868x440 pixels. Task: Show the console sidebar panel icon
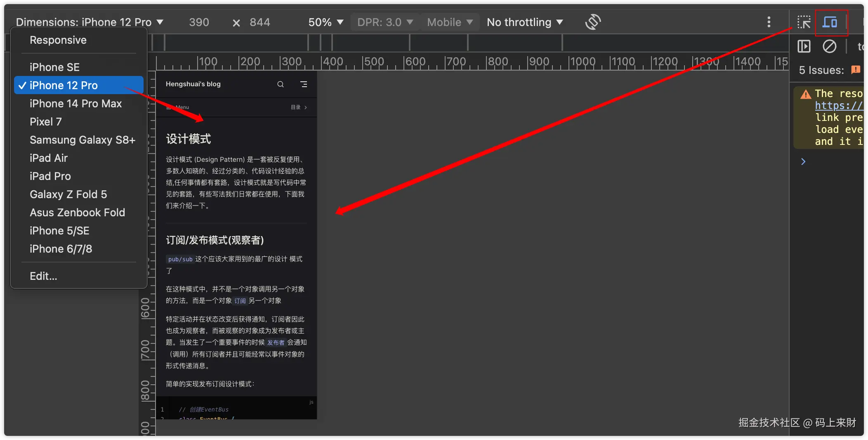(x=804, y=46)
